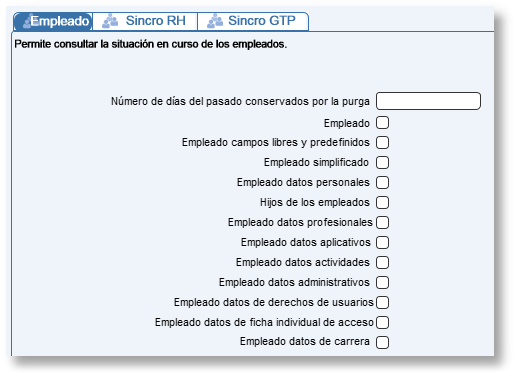Tick the Empleado simplificado checkbox
Viewport: 516px width, 378px height.
click(x=382, y=162)
